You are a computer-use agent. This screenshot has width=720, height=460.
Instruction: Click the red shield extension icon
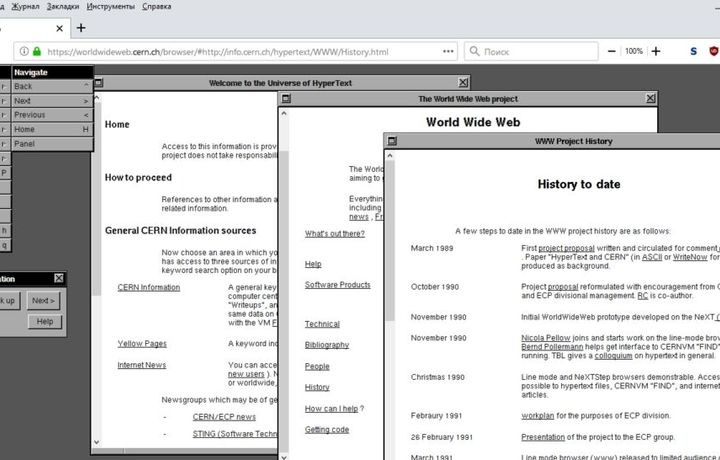coord(714,51)
